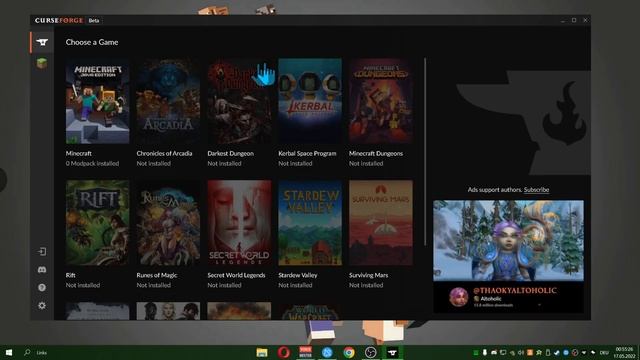The height and width of the screenshot is (360, 640).
Task: Open OBS Studio from the taskbar
Action: point(370,352)
